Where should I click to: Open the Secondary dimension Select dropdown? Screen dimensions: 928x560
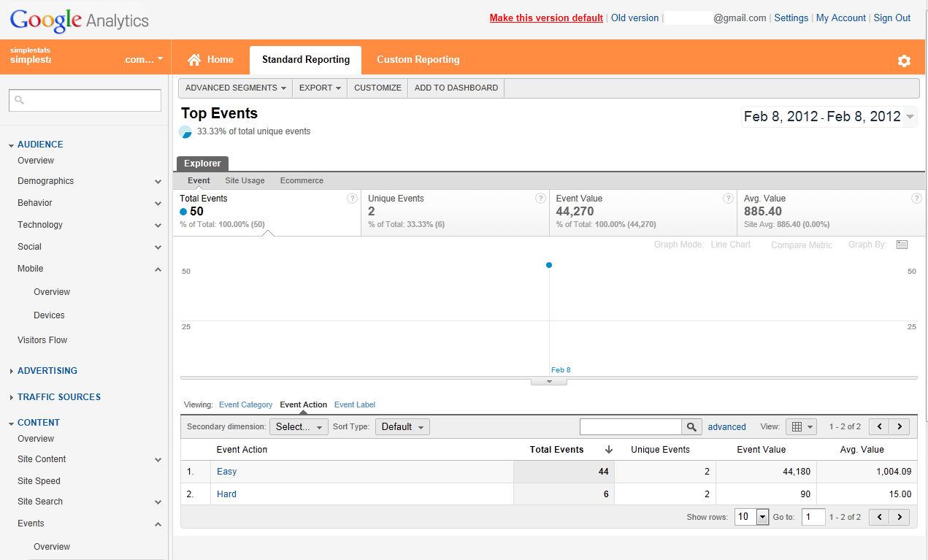click(299, 426)
